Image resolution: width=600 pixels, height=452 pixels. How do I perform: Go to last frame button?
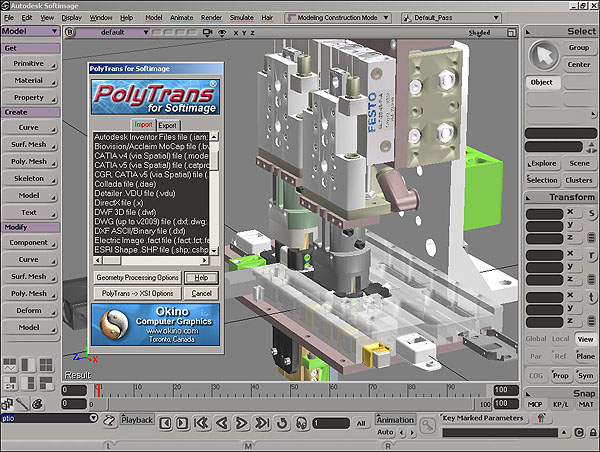(262, 423)
